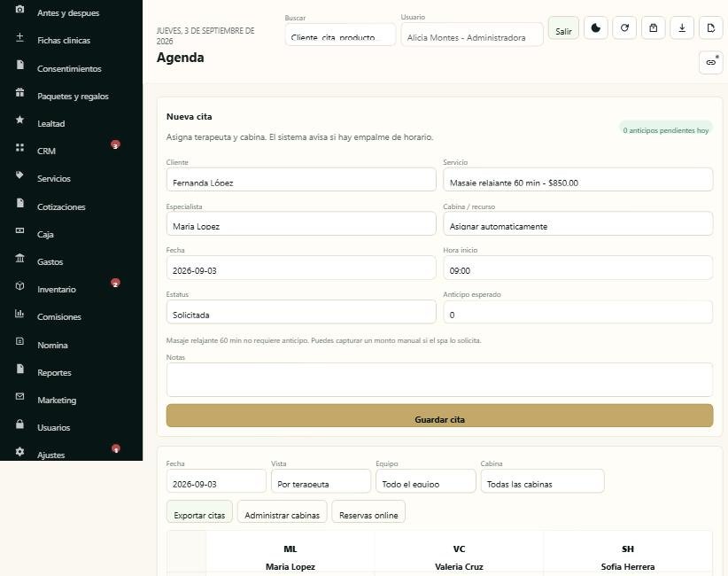
Task: Click the Reportes file icon
Action: pos(19,369)
